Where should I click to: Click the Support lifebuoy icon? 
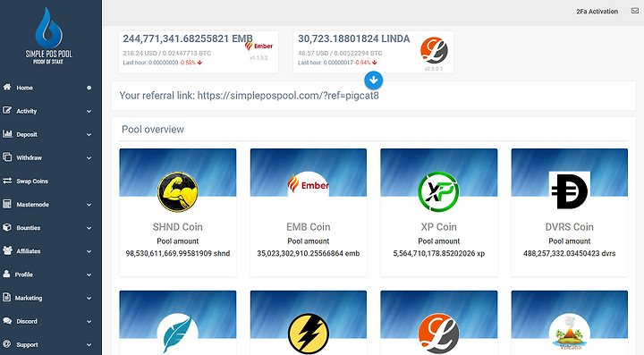(x=6, y=344)
